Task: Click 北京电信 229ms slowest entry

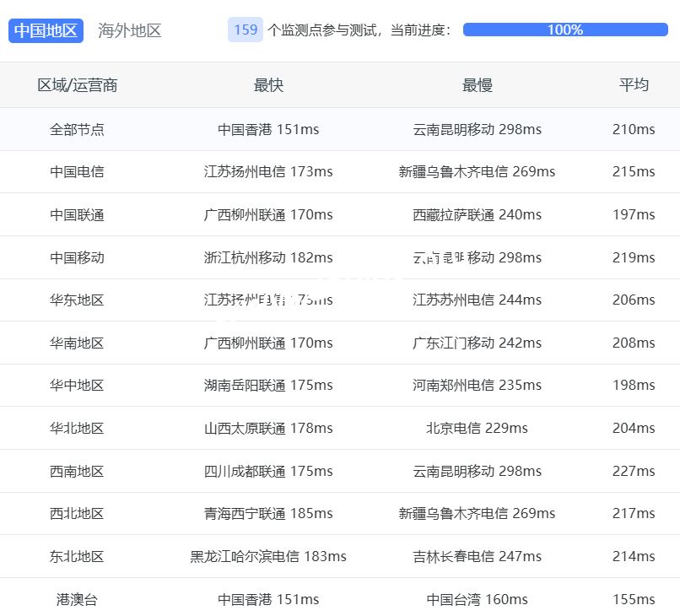Action: pos(477,428)
